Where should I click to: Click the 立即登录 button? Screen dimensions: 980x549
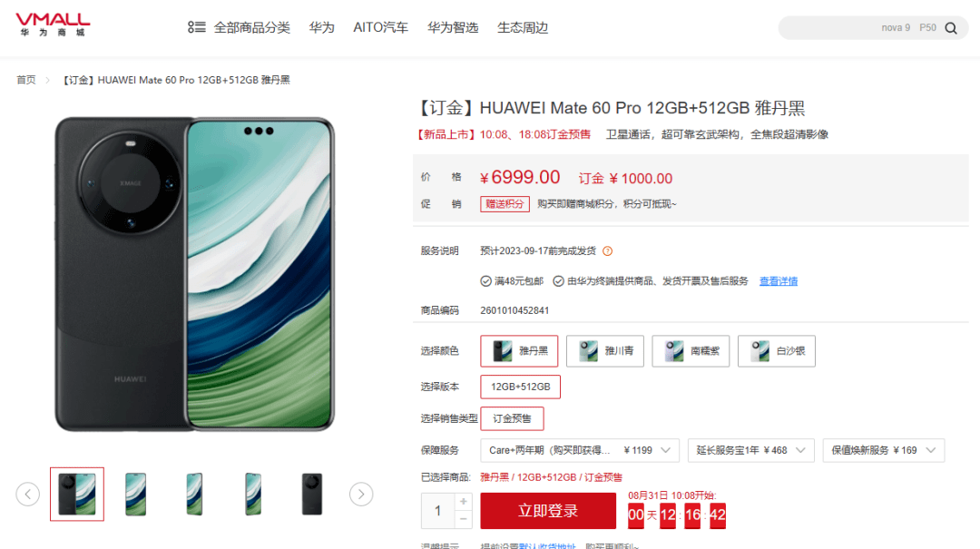[x=548, y=511]
